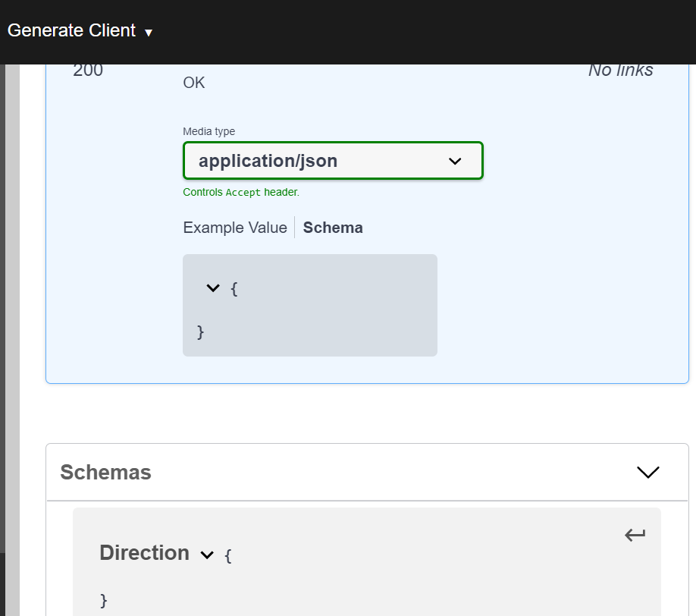Click the dropdown arrow on Generate Client
Viewport: 696px width, 616px height.
click(x=148, y=33)
